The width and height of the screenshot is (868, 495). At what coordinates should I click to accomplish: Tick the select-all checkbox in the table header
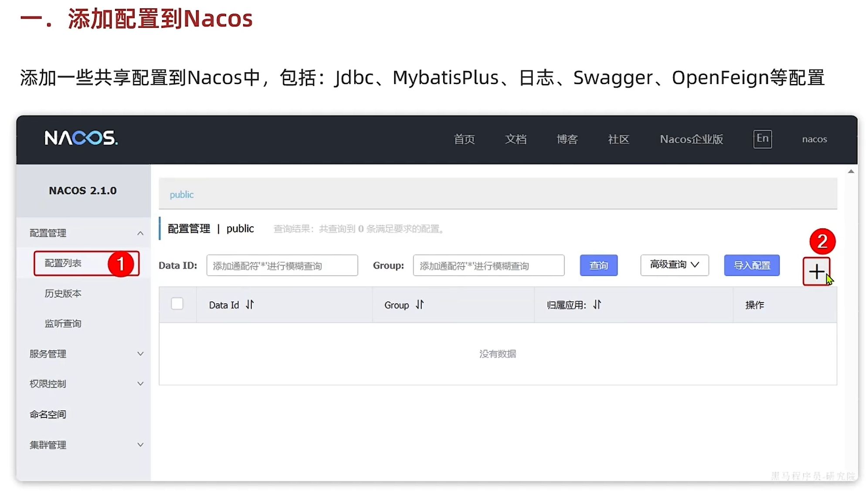coord(177,303)
